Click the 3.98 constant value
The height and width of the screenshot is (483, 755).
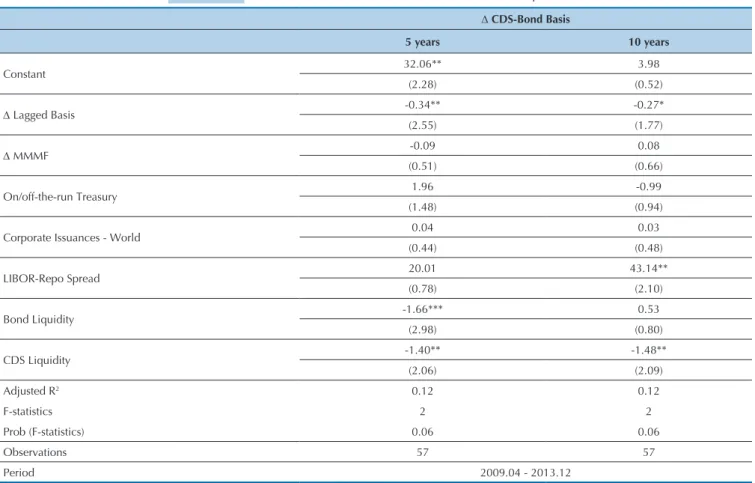[x=649, y=64]
